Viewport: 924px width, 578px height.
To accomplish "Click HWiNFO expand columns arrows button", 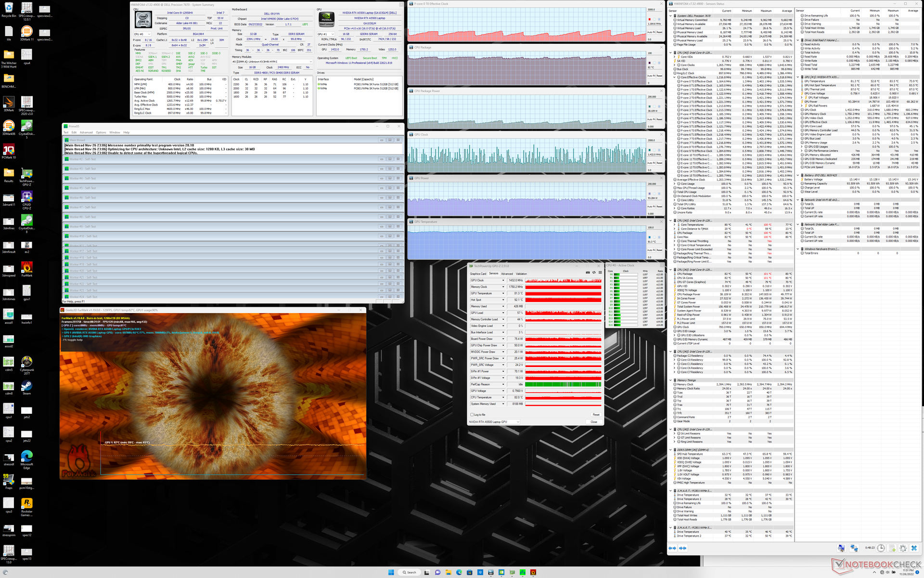I will [x=672, y=548].
